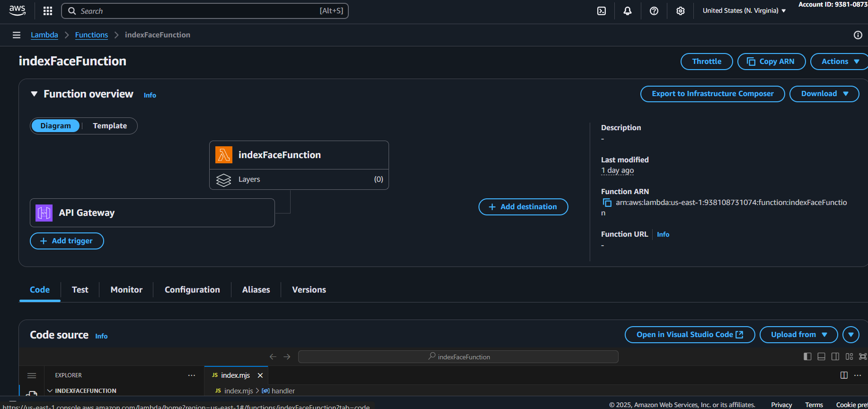Split the editor to the right
This screenshot has width=868, height=409.
pos(844,375)
